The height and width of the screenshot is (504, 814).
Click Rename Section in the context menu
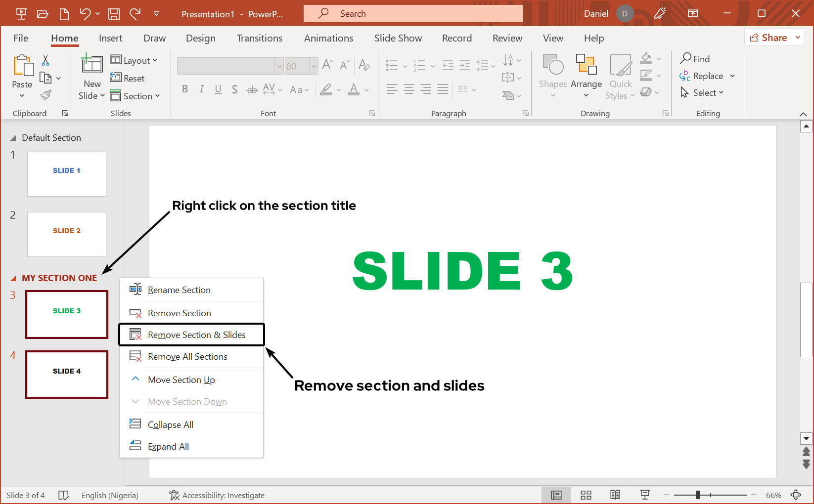179,290
